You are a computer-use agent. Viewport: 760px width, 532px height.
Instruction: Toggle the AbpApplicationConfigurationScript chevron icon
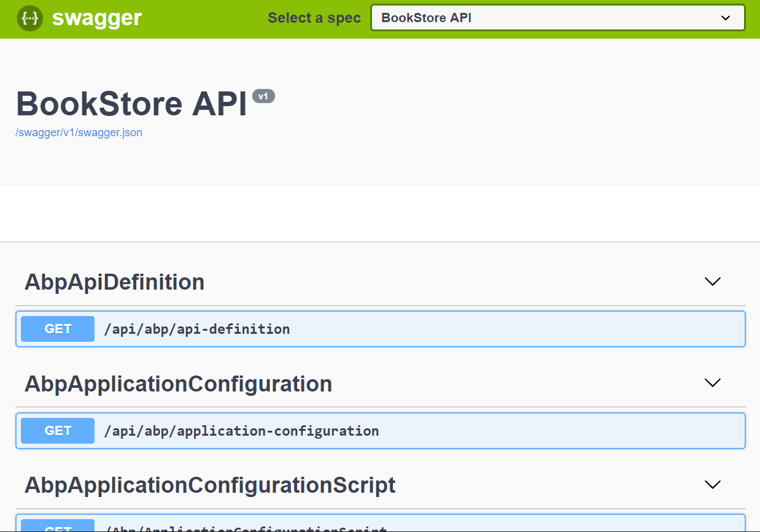pos(712,485)
